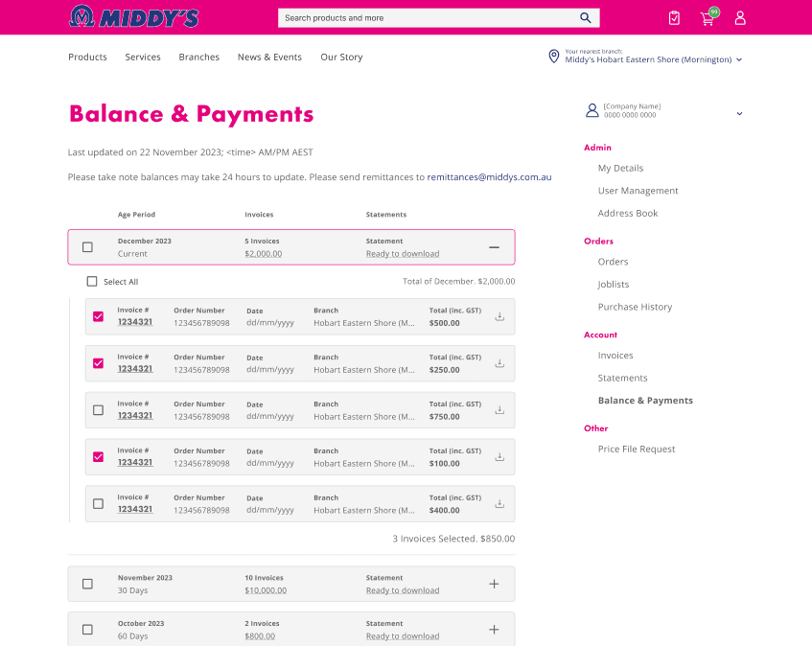Open Invoices in sidebar

point(615,356)
